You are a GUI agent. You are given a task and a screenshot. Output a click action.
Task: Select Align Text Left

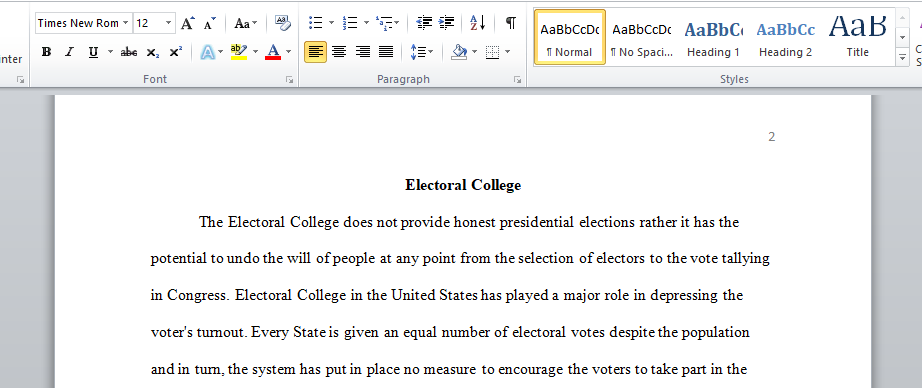tap(315, 52)
